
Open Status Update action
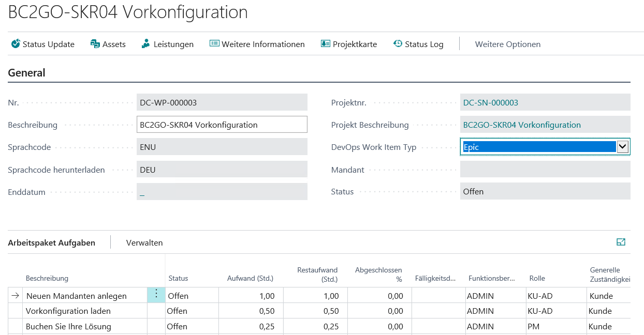[43, 44]
